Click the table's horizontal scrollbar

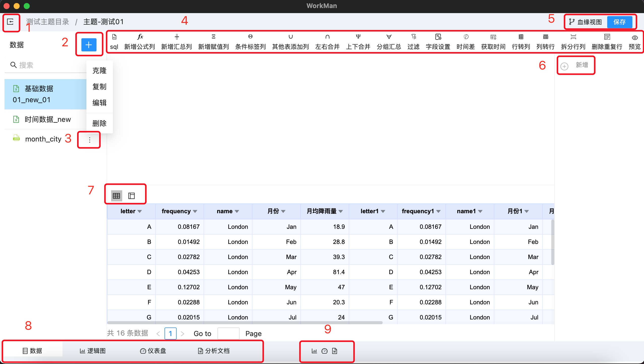[245, 322]
